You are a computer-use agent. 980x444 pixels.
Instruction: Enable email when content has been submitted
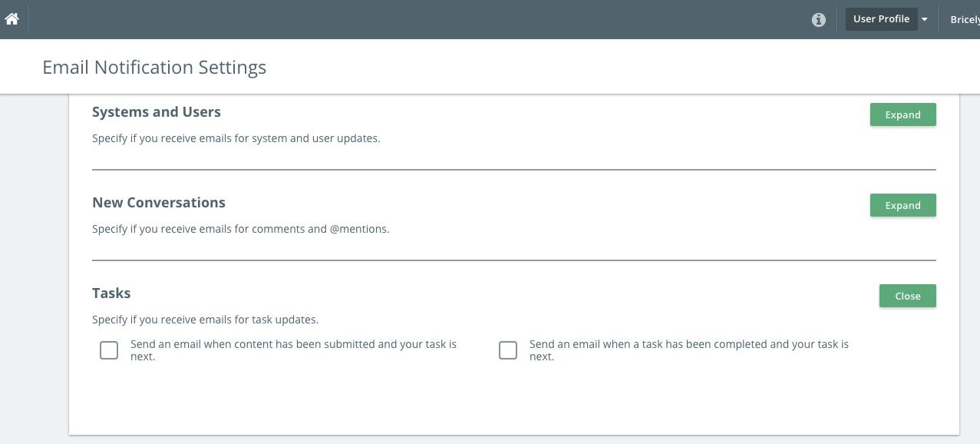[109, 350]
